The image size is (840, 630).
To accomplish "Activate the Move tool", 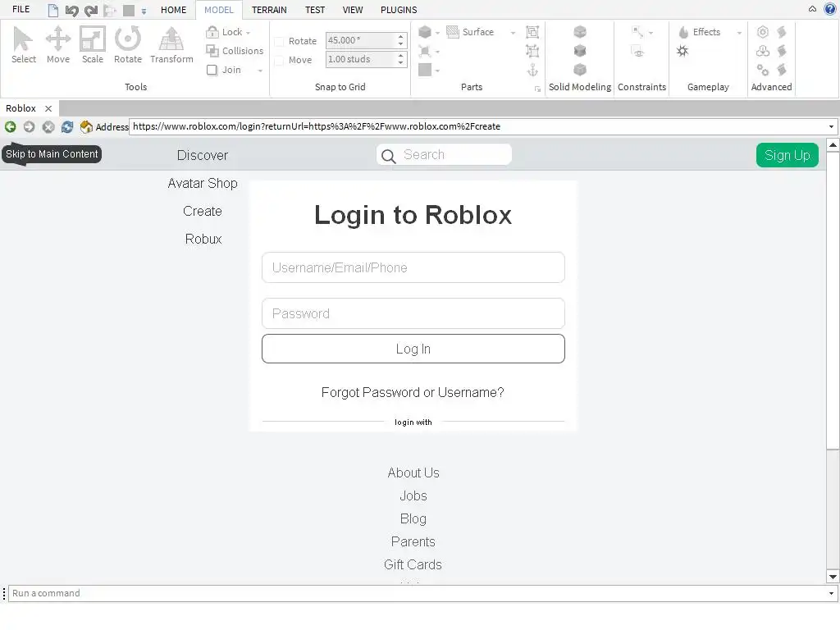I will (x=58, y=45).
